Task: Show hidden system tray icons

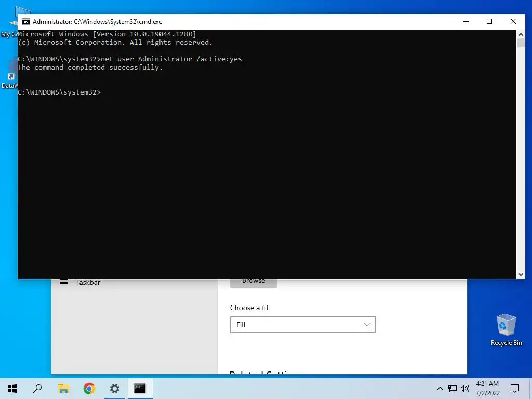Action: point(440,389)
